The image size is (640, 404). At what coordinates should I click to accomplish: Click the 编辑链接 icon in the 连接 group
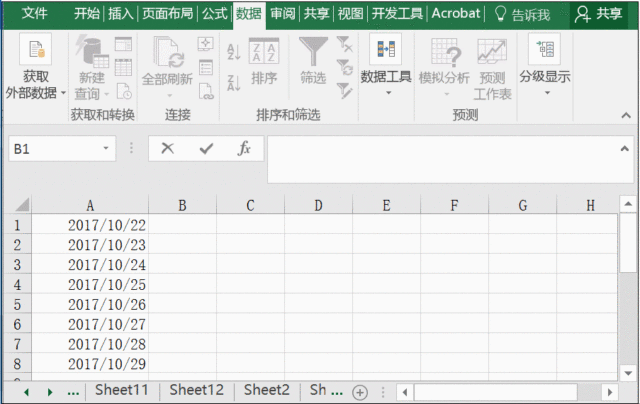click(206, 91)
